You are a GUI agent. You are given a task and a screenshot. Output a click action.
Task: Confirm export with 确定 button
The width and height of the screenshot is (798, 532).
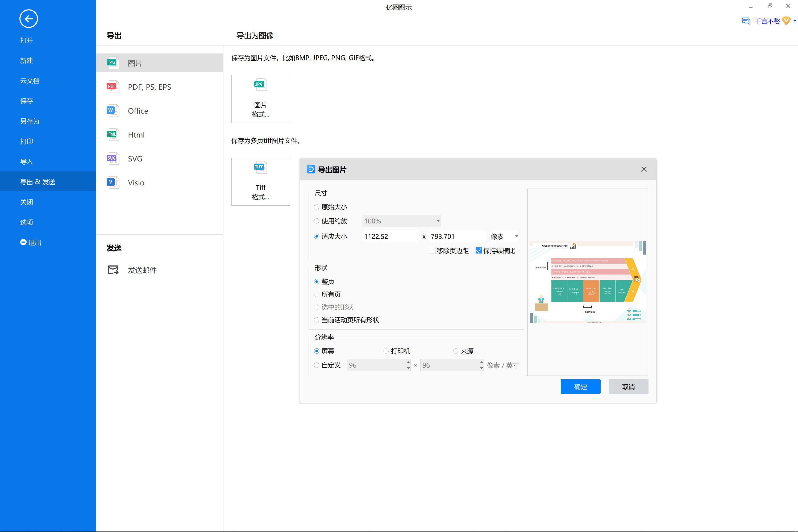[x=580, y=386]
